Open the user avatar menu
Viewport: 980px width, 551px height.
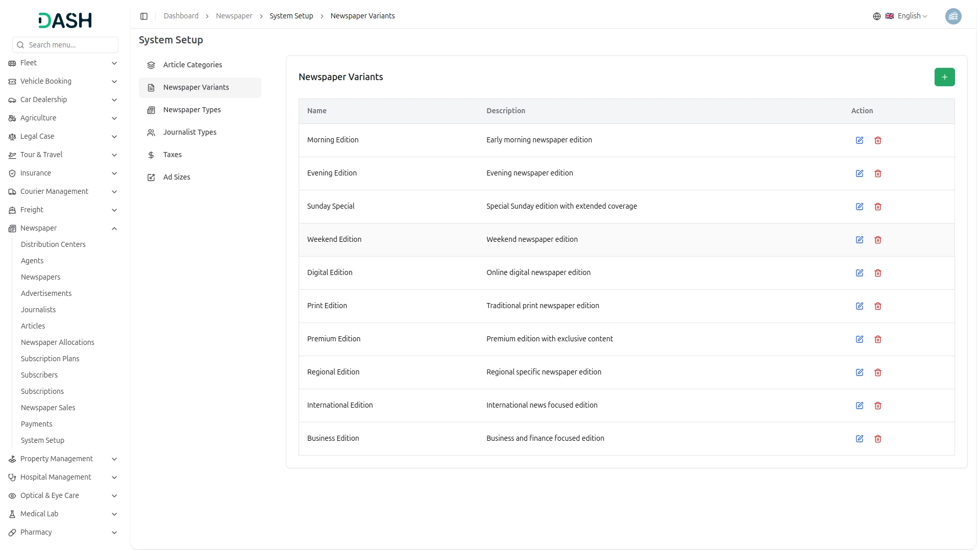pyautogui.click(x=953, y=16)
